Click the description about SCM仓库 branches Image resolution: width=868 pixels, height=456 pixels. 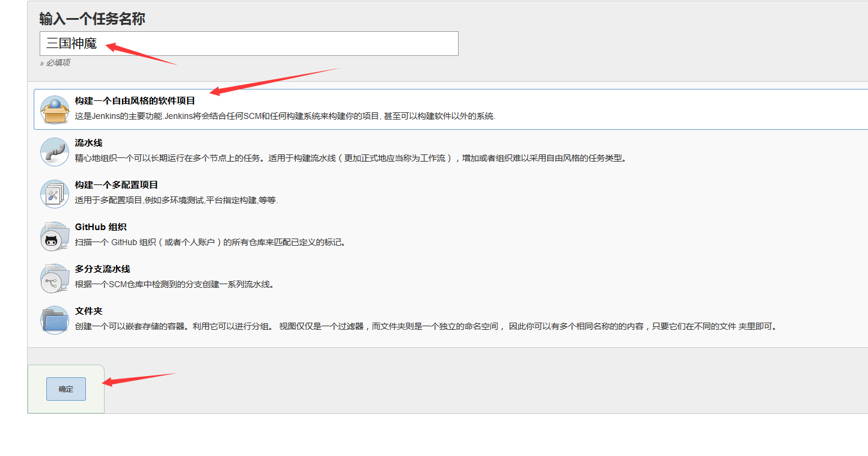tap(174, 285)
